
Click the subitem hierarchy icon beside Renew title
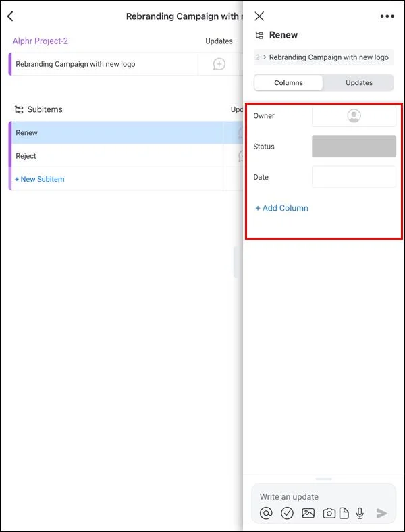[x=259, y=35]
